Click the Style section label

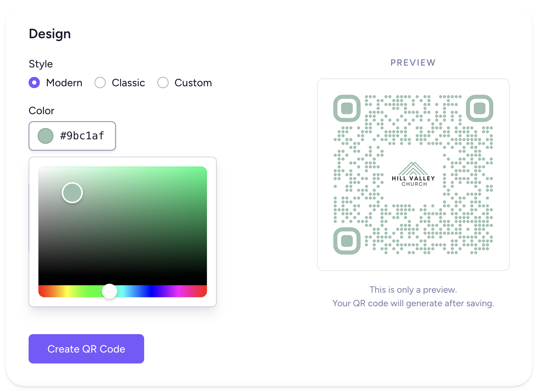(x=41, y=64)
